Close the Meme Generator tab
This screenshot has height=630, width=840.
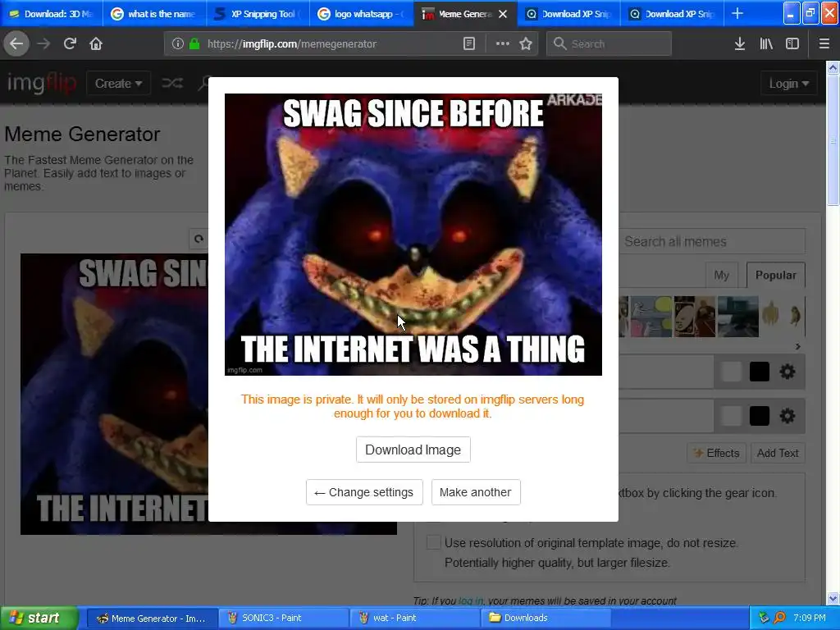[503, 14]
